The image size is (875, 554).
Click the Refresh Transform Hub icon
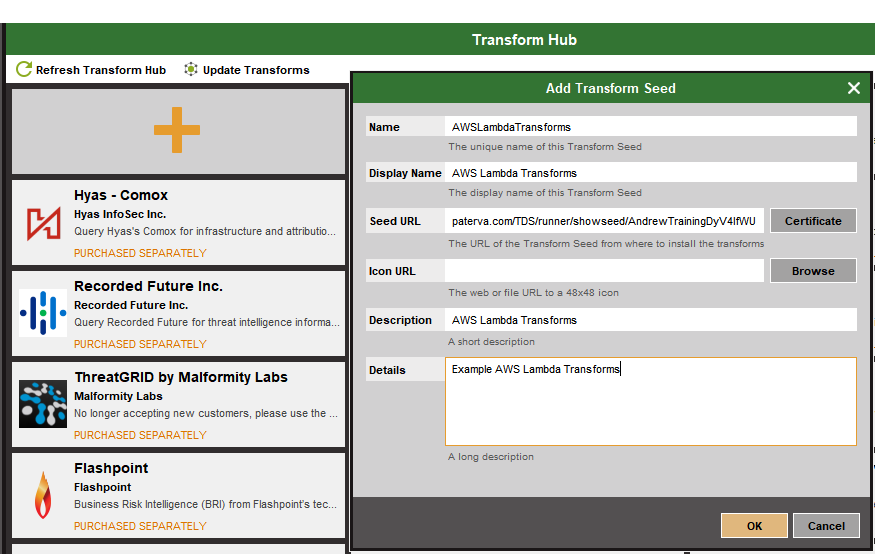[x=23, y=69]
